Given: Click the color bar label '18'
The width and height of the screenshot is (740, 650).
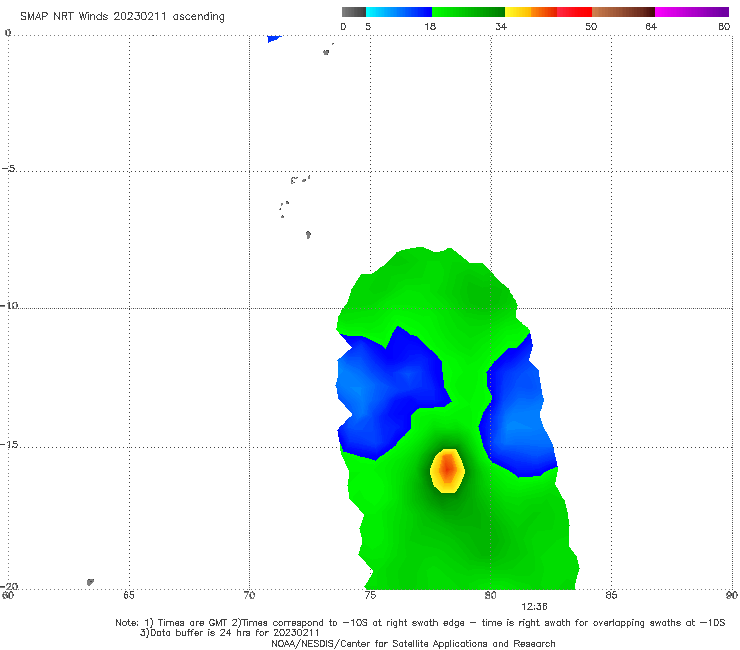Looking at the screenshot, I should [x=430, y=27].
